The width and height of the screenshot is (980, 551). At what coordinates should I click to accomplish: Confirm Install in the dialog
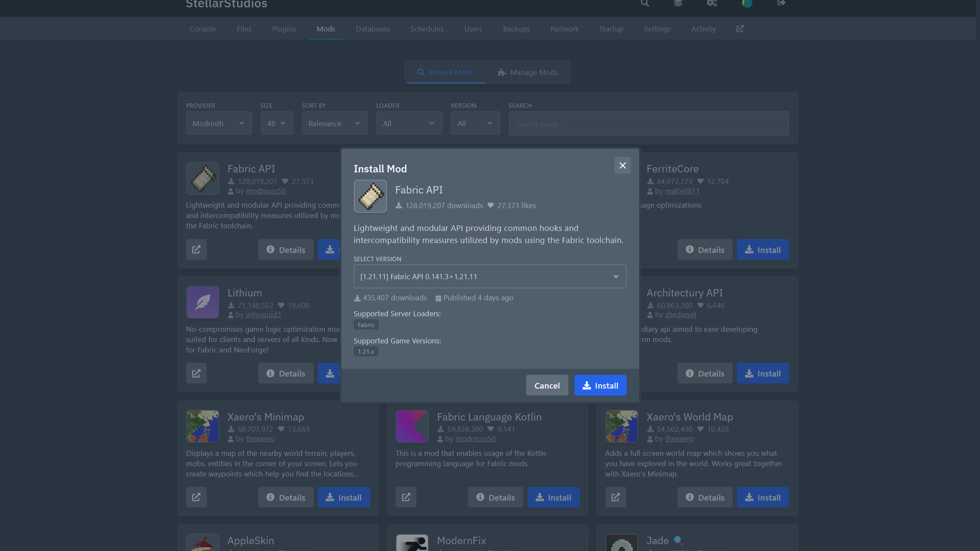tap(600, 386)
